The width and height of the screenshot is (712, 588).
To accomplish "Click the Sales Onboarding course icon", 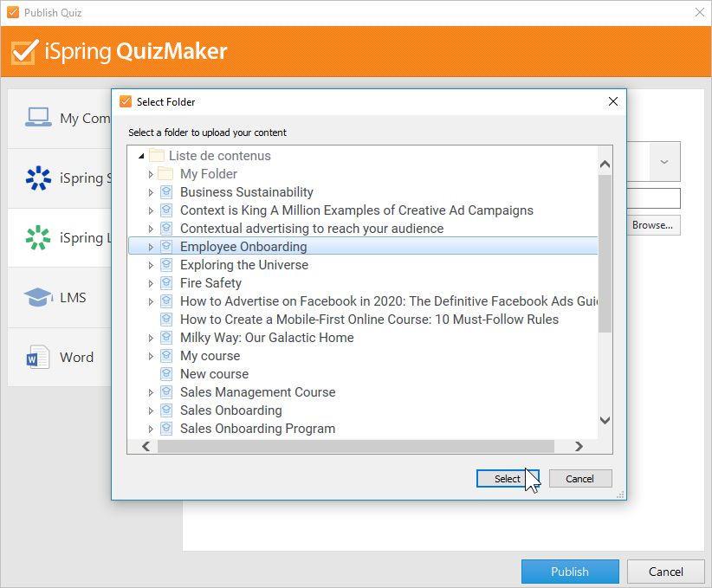I will pos(166,410).
